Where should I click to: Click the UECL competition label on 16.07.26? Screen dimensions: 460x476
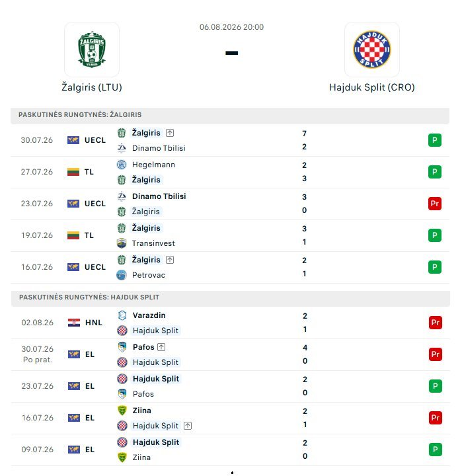tap(95, 267)
